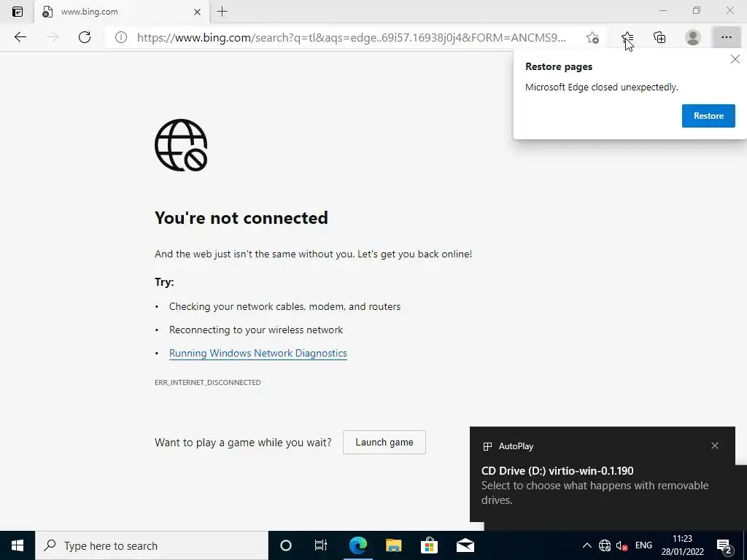Show hidden system tray icons

point(587,545)
